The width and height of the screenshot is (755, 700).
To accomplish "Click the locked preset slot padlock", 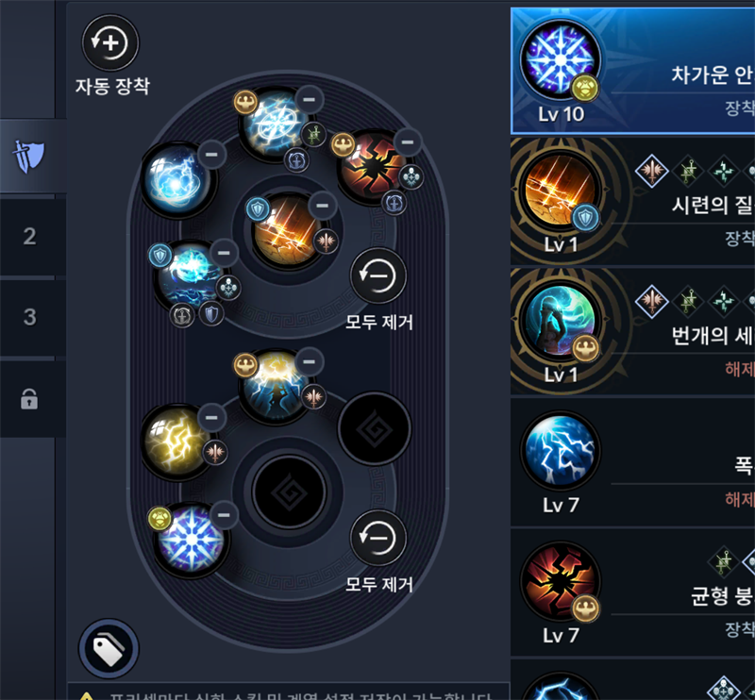I will point(29,399).
